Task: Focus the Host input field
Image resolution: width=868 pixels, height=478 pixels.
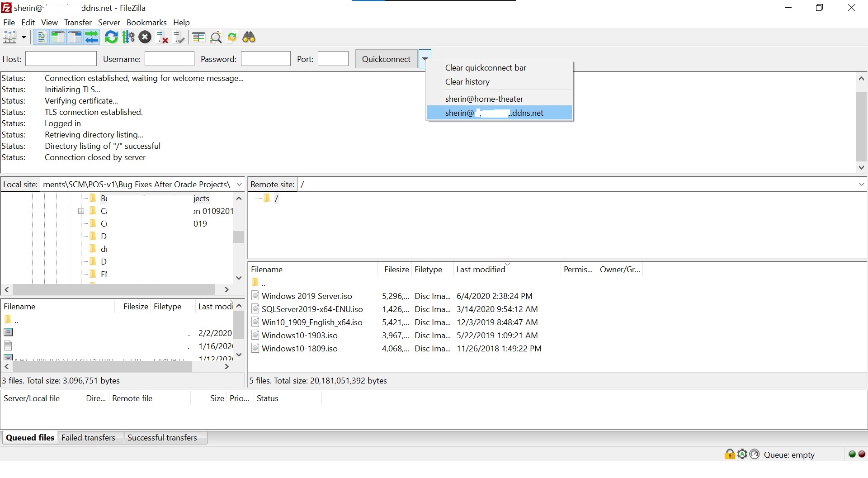Action: [x=61, y=59]
